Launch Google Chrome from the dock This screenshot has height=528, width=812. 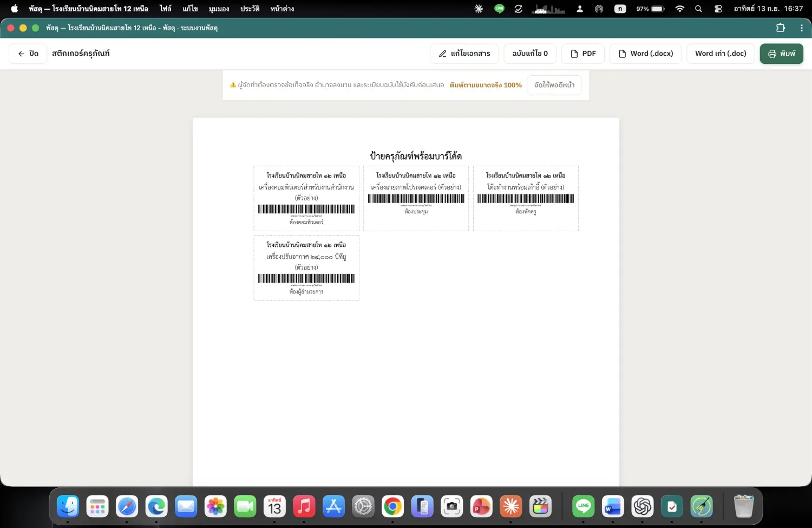point(392,507)
